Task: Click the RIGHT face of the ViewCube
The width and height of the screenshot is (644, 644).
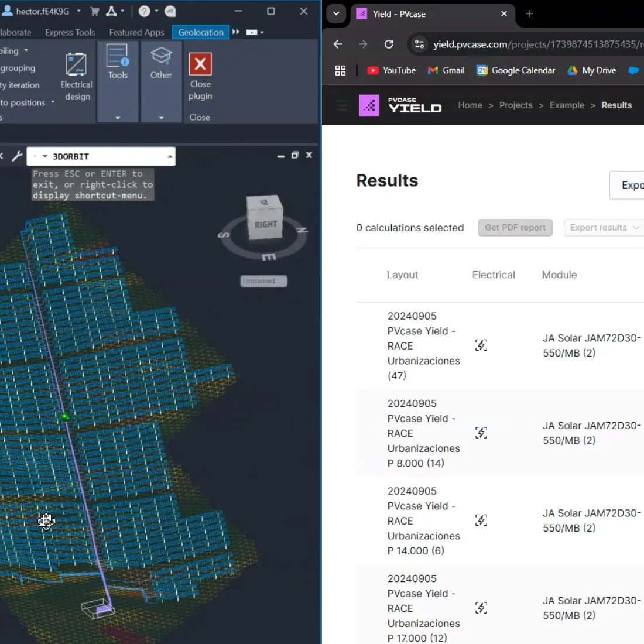Action: point(265,223)
